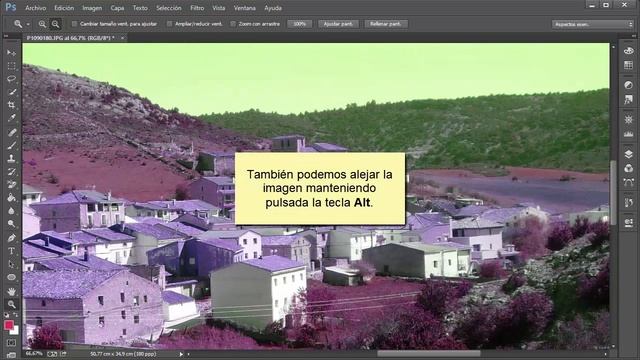Select the Blur tool

pos(11,211)
